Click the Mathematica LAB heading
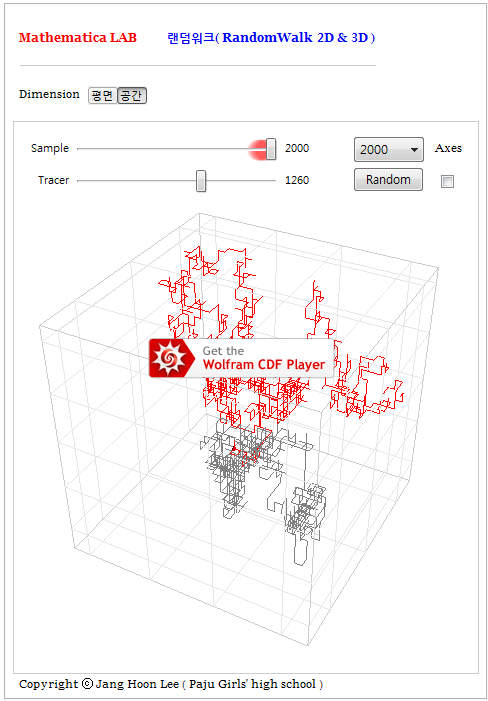This screenshot has height=701, width=488. tap(78, 38)
